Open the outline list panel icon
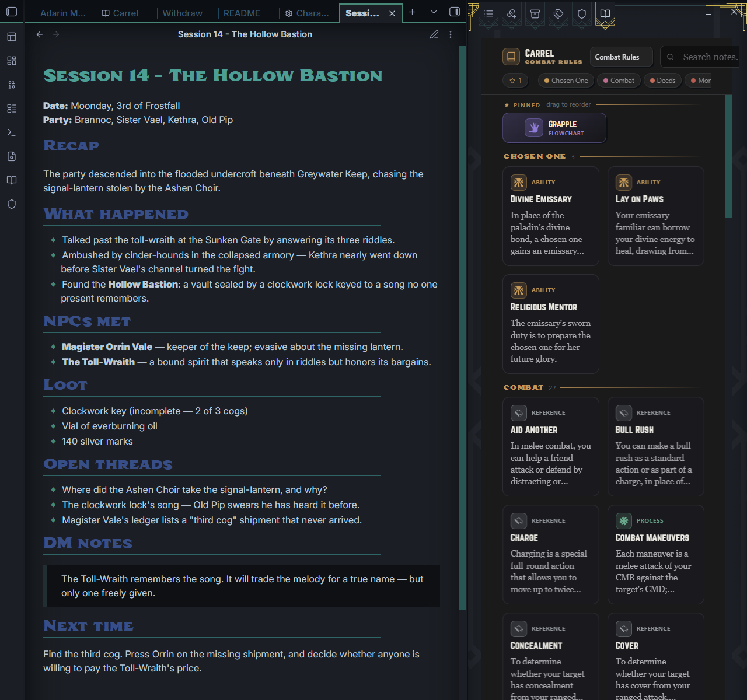The width and height of the screenshot is (747, 700). coord(489,14)
